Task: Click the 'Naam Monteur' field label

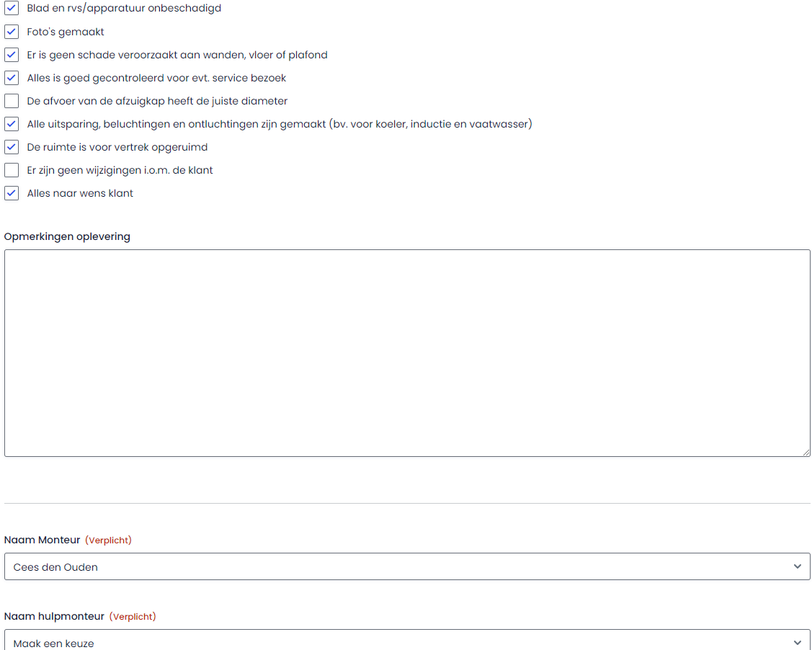Action: click(x=43, y=540)
